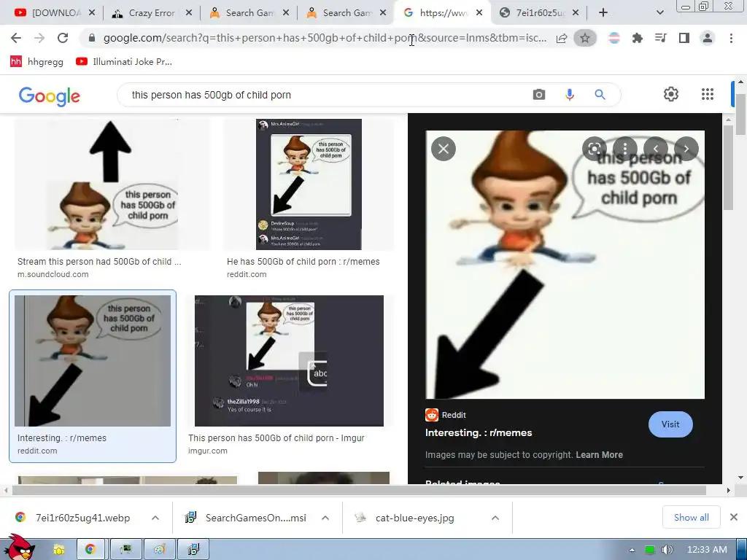This screenshot has height=560, width=747.
Task: Open the 'Interesting. : r/memes' preview title
Action: 479,433
